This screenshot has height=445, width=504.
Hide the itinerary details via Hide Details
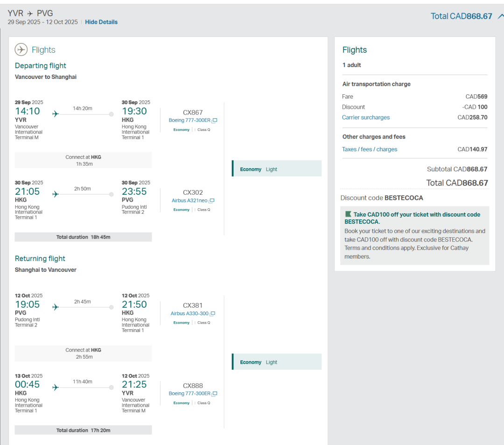pos(101,22)
